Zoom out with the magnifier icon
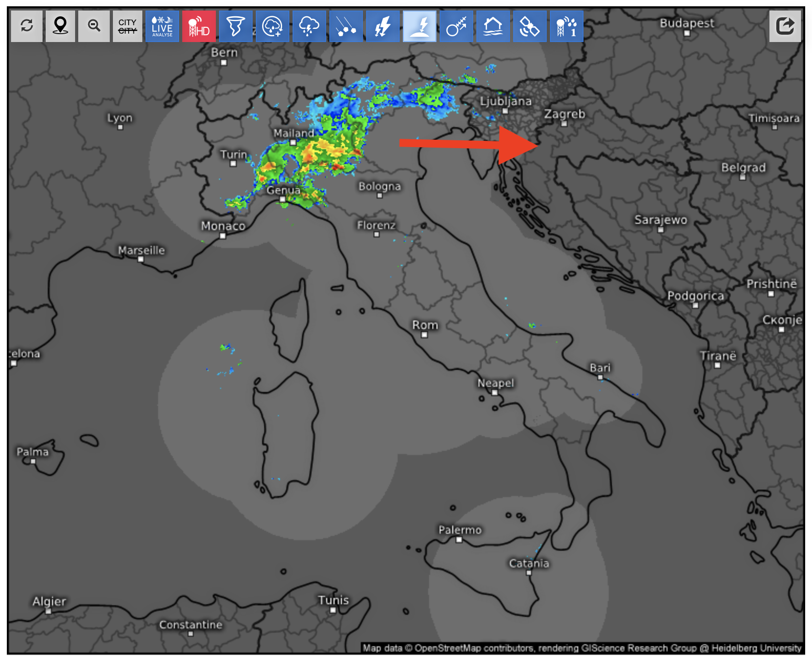This screenshot has height=661, width=812. click(94, 26)
